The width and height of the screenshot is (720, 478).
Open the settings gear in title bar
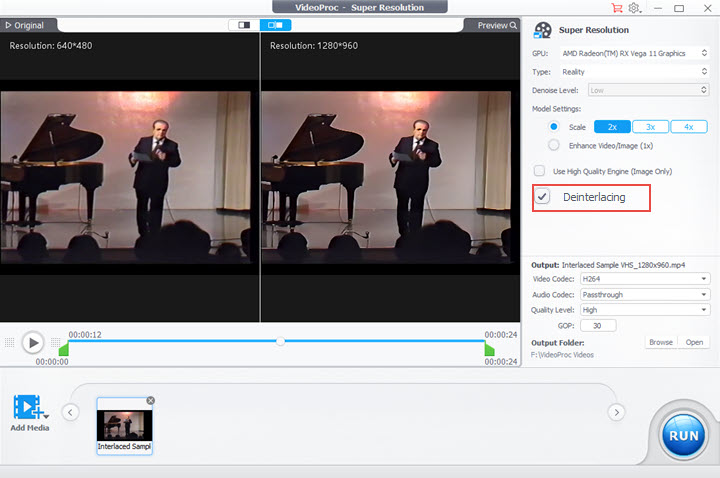tap(634, 8)
